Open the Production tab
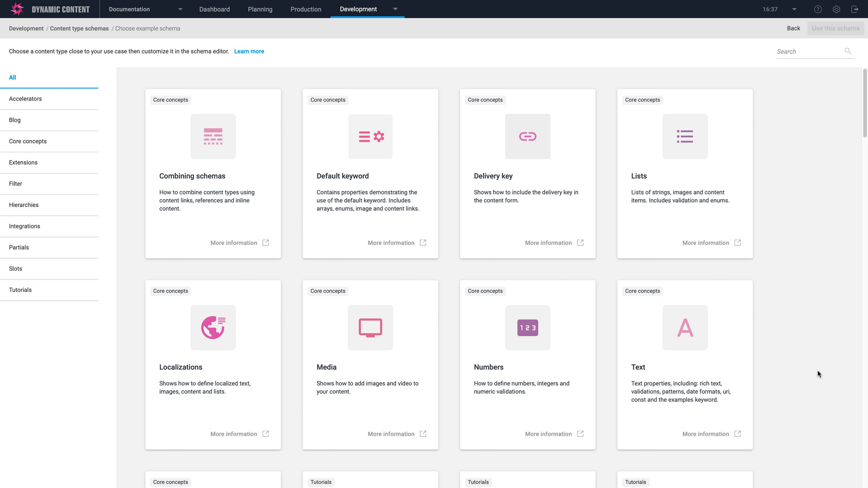 pos(306,9)
